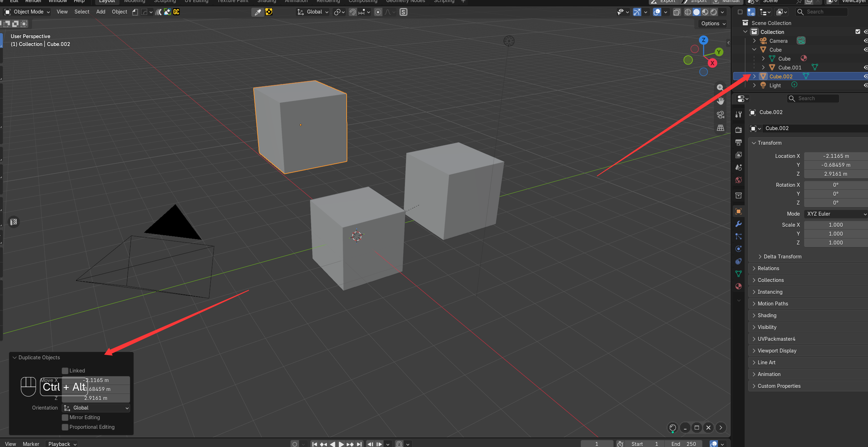Click the zoom magnifier viewport gizmo
The height and width of the screenshot is (447, 868).
click(720, 87)
